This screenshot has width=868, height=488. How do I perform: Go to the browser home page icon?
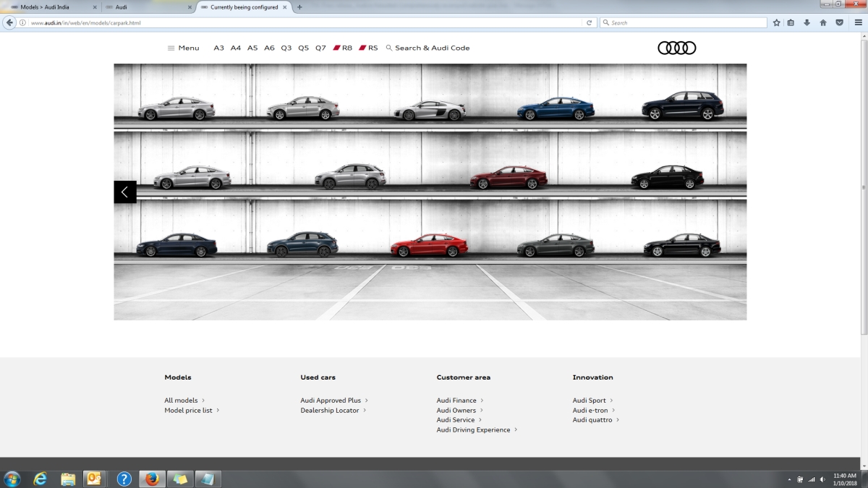pyautogui.click(x=823, y=22)
